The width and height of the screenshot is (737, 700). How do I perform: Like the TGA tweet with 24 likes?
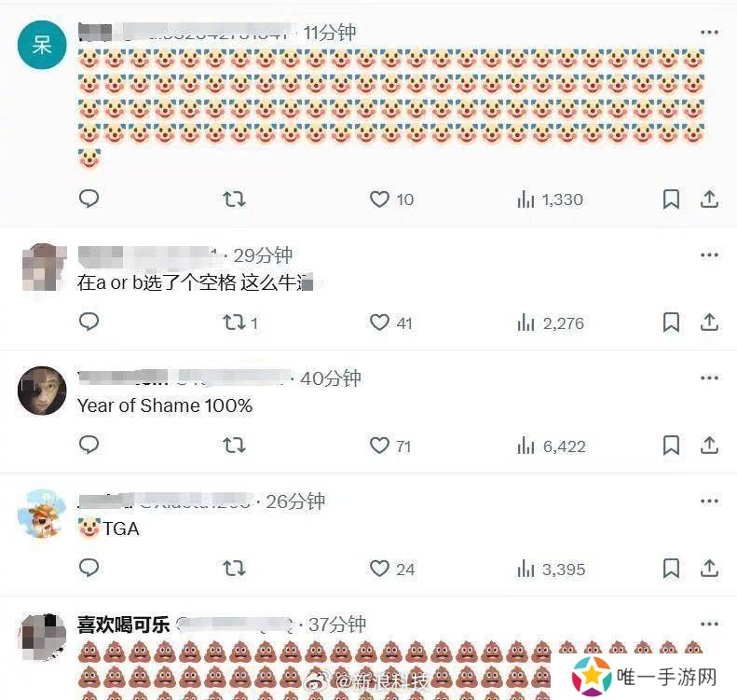coord(392,569)
